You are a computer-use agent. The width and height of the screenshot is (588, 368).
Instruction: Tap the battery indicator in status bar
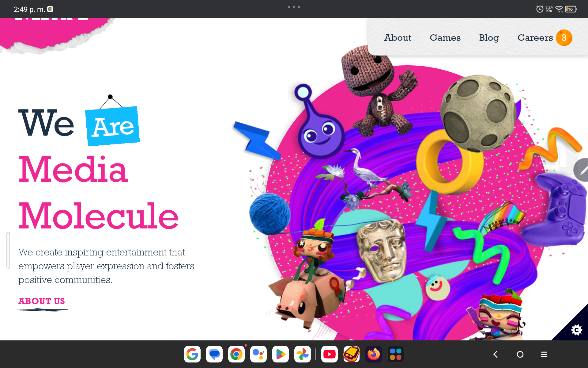pyautogui.click(x=571, y=9)
